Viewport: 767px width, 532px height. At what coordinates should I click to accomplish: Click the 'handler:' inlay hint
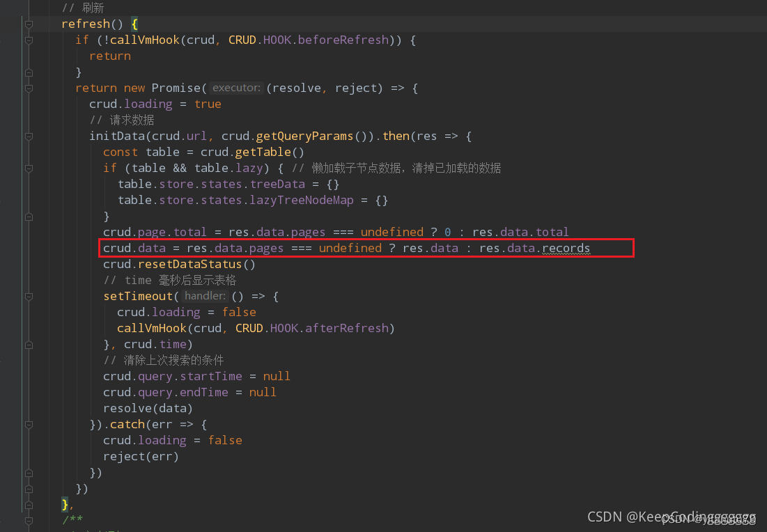[205, 297]
